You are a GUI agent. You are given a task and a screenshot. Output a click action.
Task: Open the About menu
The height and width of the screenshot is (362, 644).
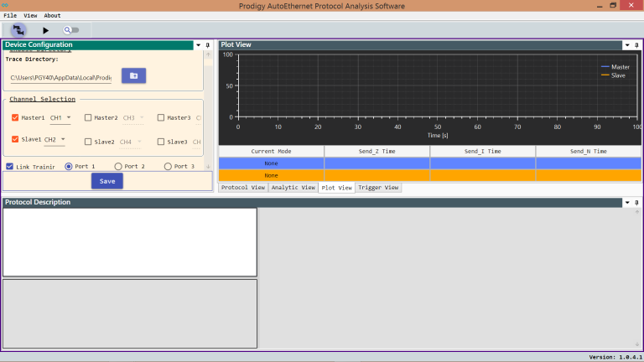52,16
